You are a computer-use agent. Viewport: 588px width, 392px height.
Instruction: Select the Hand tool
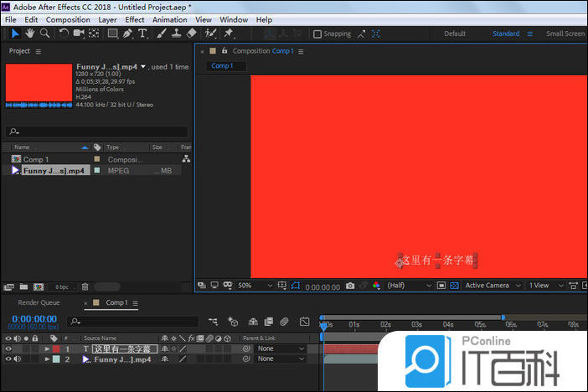[x=30, y=34]
